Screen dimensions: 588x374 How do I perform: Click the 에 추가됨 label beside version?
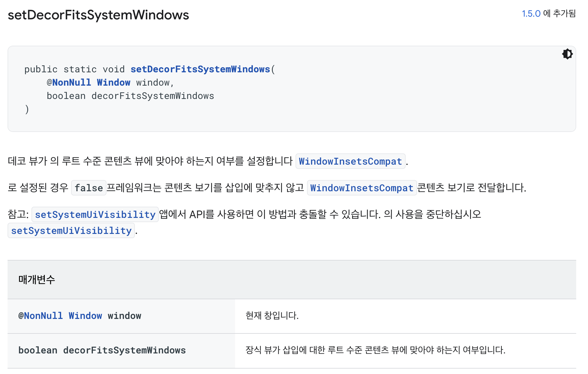(559, 14)
